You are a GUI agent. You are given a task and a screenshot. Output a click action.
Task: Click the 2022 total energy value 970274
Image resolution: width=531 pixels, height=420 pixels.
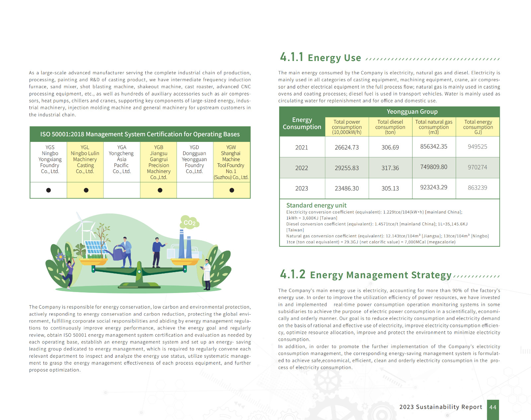pos(477,167)
